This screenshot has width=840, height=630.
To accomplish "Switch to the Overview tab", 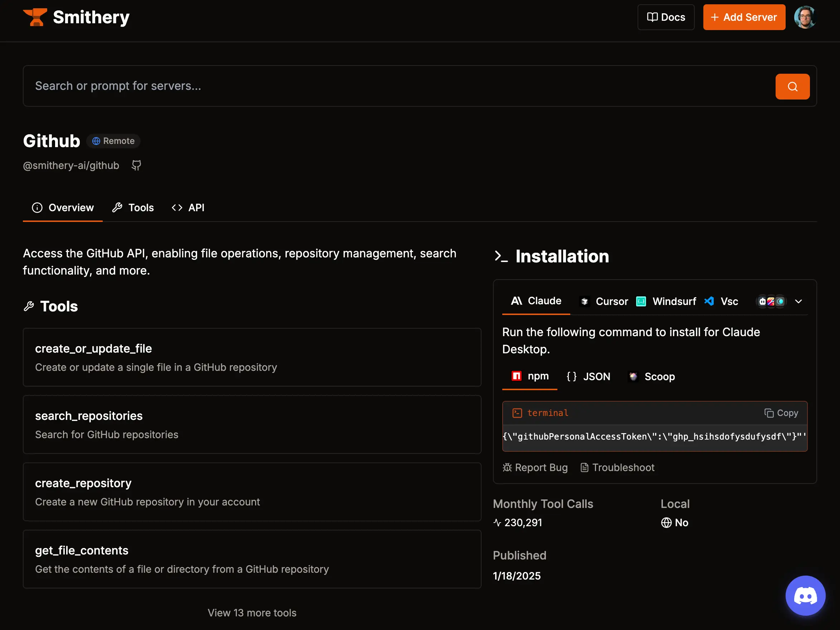I will pos(63,208).
